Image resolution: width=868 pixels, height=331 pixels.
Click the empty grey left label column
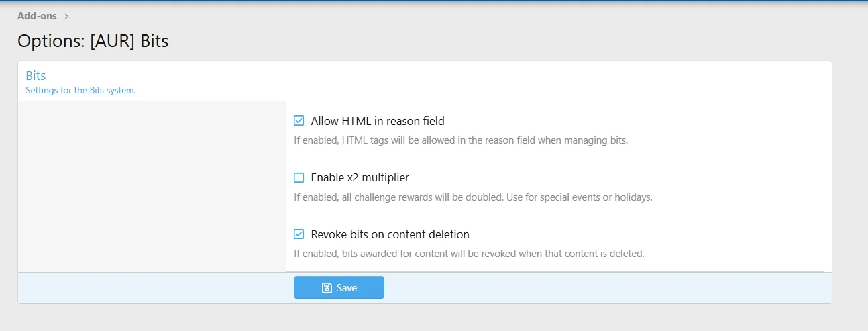tap(152, 186)
